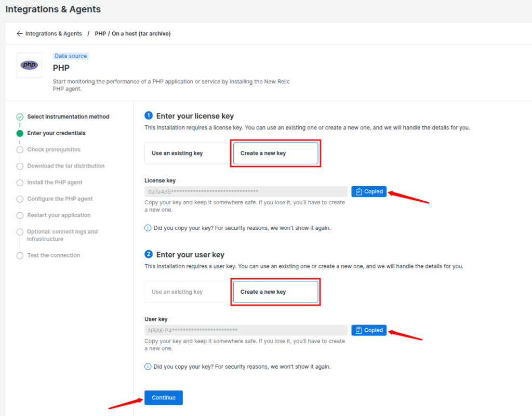Select the Restart your application step
Viewport: 532px width, 416px height.
19,215
